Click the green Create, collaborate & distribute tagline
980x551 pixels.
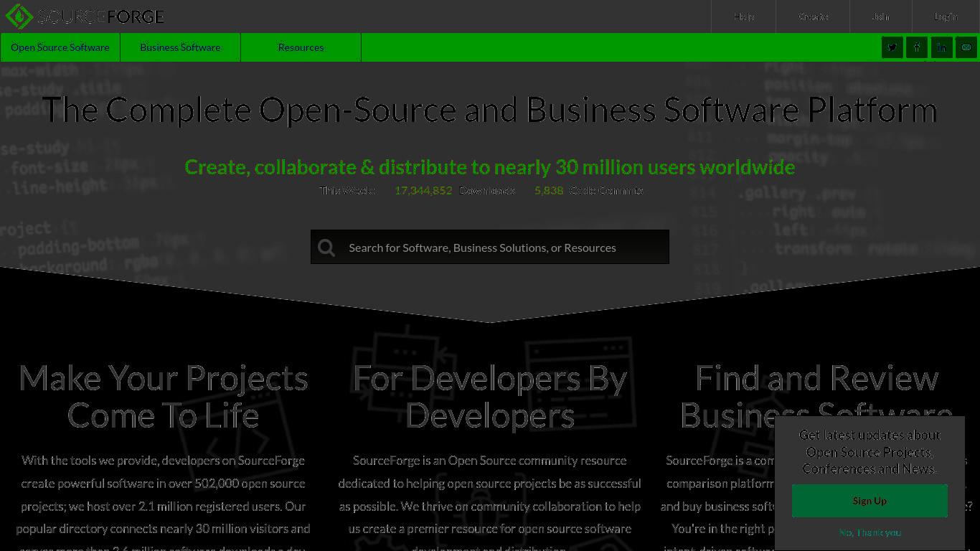point(490,167)
